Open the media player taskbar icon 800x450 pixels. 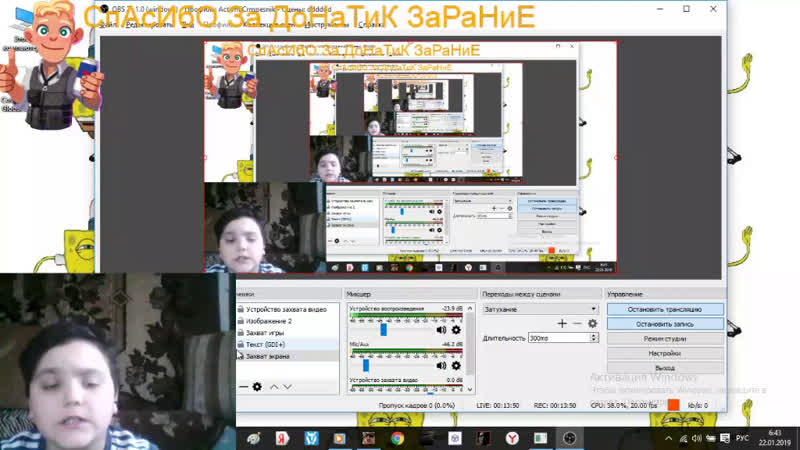tap(340, 438)
